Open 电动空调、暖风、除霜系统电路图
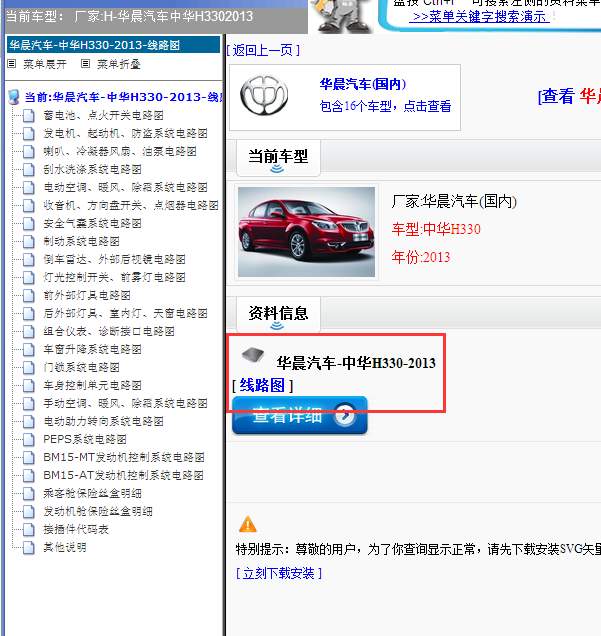Screen dimensions: 601x636 [x=126, y=187]
